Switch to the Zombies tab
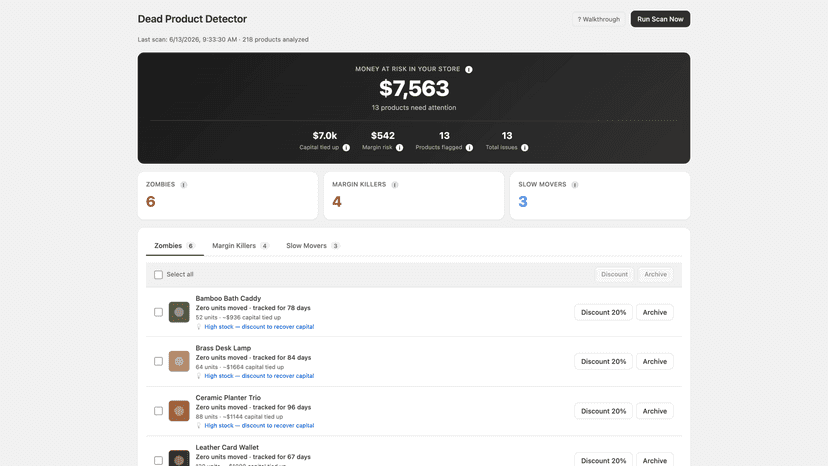 174,246
